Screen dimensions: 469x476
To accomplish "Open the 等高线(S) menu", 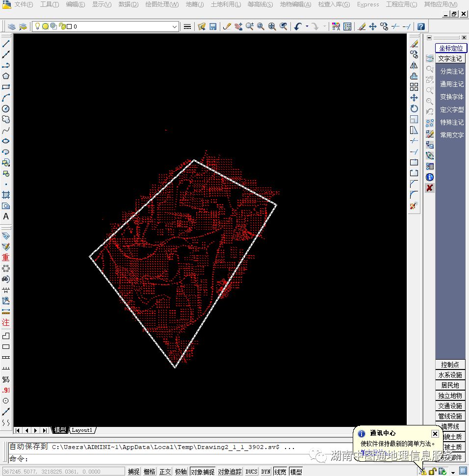I will click(x=260, y=4).
